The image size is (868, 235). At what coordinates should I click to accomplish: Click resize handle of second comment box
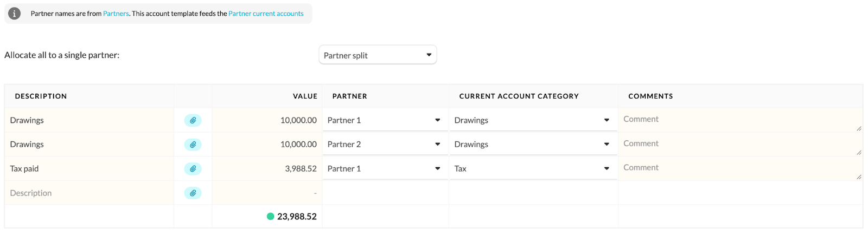pyautogui.click(x=859, y=153)
